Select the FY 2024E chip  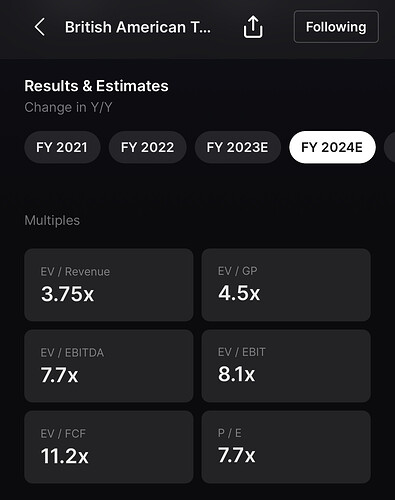point(332,147)
